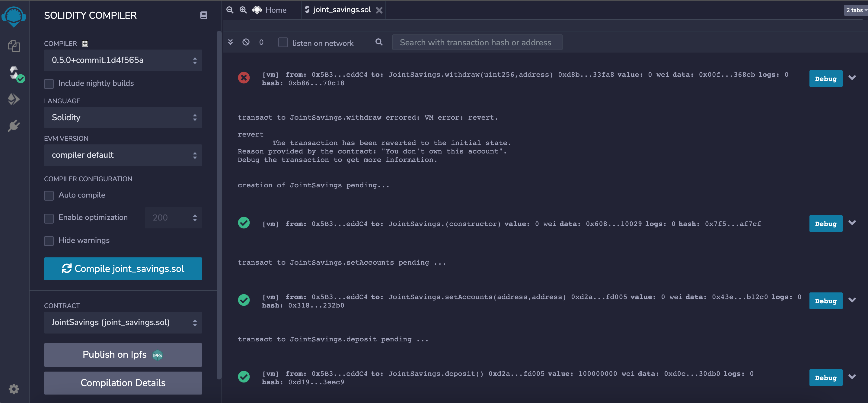Focus the transaction hash search field
Image resolution: width=868 pixels, height=403 pixels.
coord(477,43)
